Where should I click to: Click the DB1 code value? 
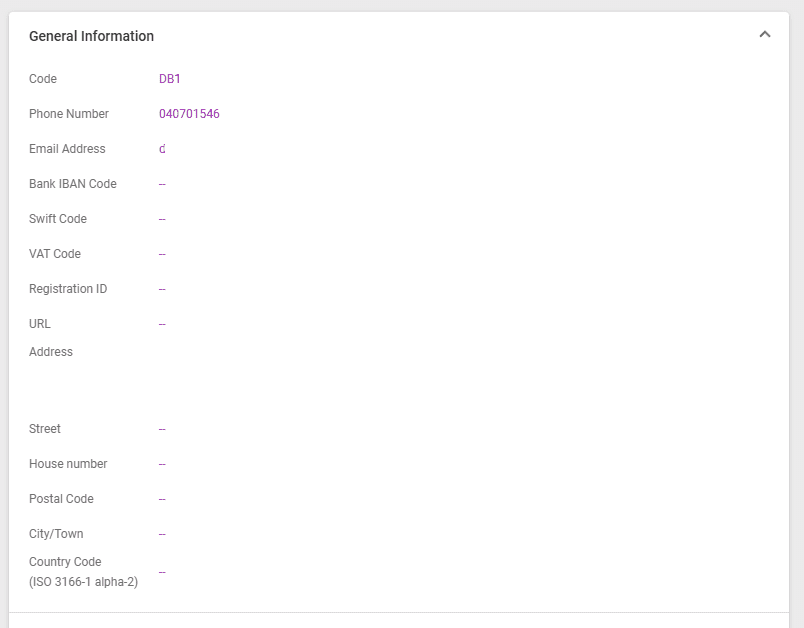pos(170,79)
